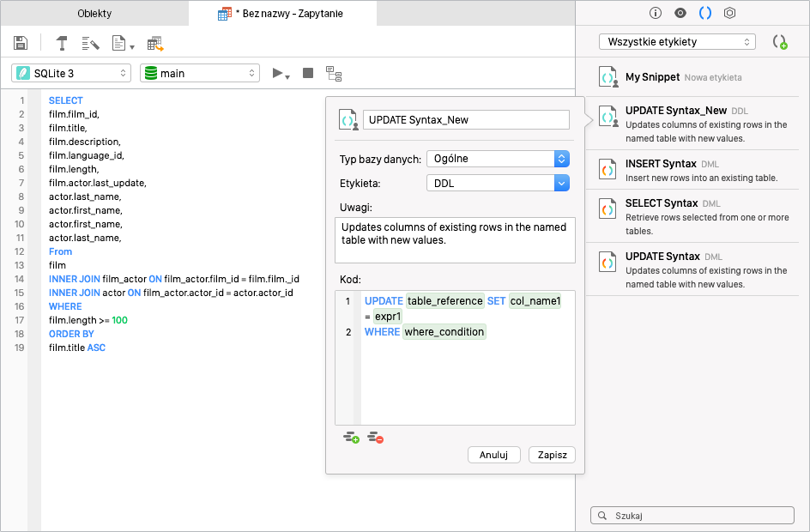Click the add placeholder icon

coord(351,438)
